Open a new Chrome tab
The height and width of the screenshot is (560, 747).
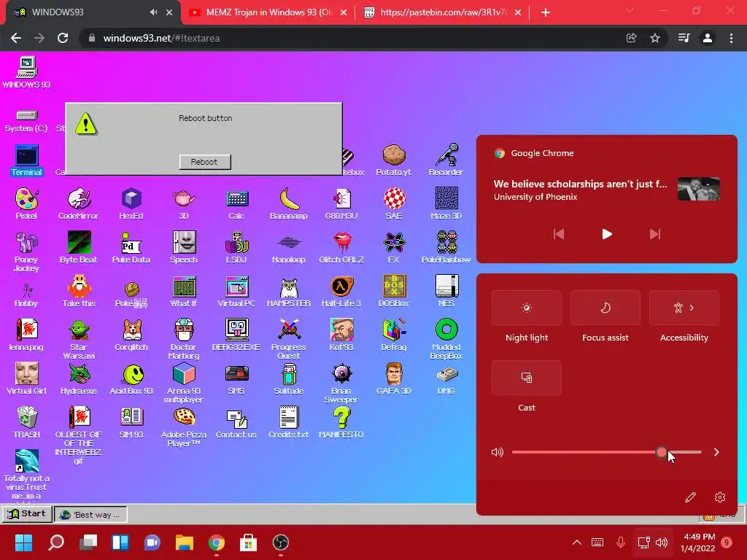click(546, 12)
